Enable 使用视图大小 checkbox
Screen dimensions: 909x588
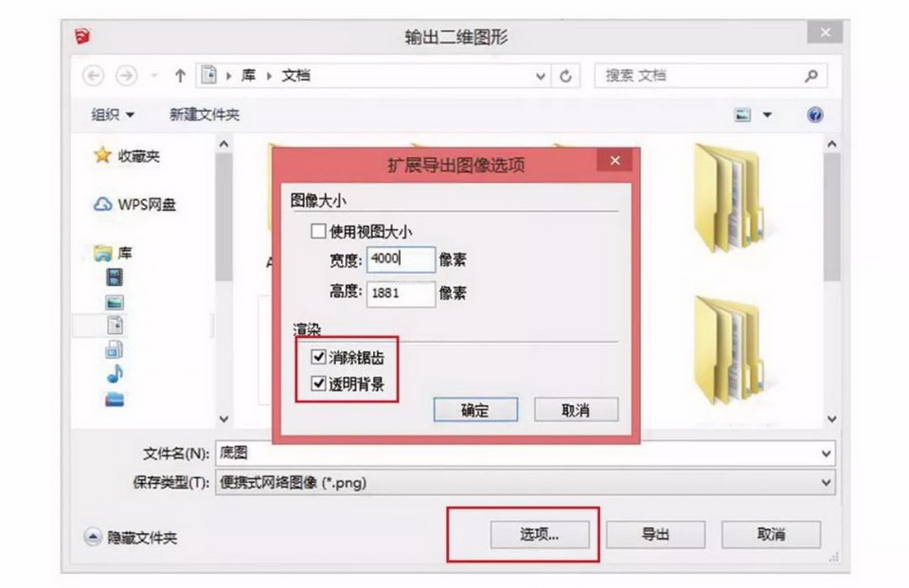[x=318, y=231]
